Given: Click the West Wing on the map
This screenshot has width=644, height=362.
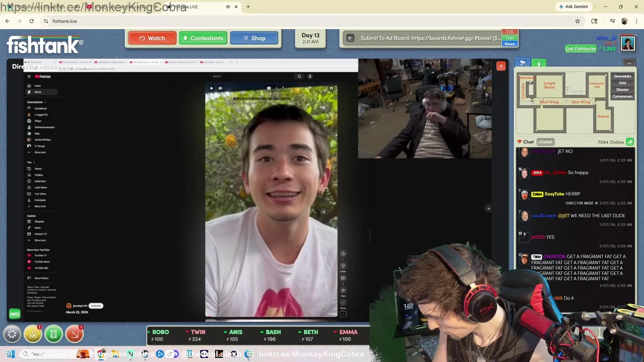Looking at the screenshot, I should tap(548, 102).
